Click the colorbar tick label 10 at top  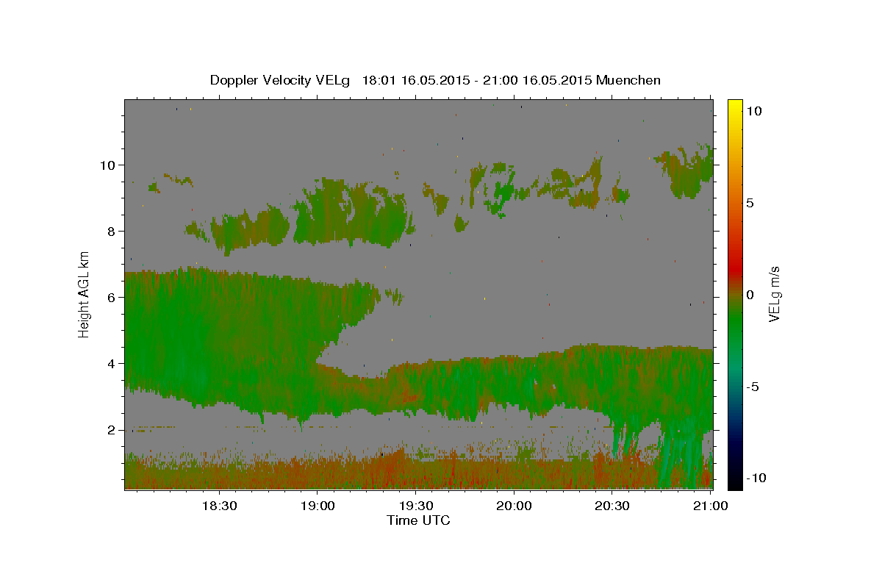754,111
